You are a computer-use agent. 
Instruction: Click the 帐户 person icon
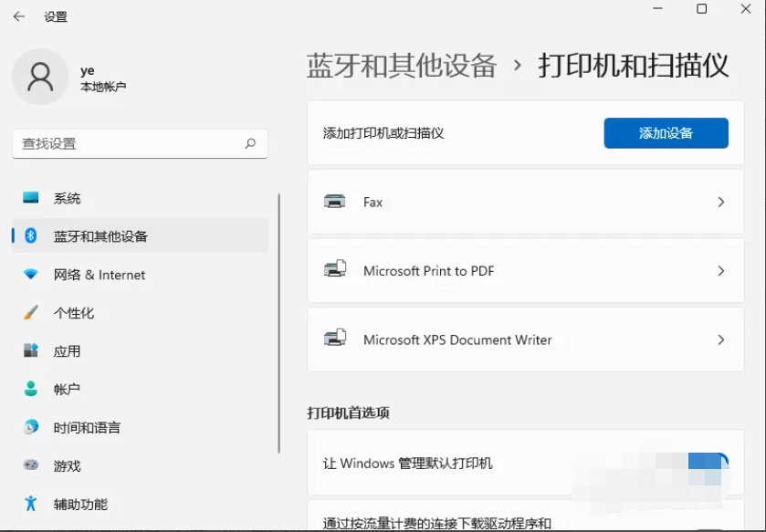[31, 390]
